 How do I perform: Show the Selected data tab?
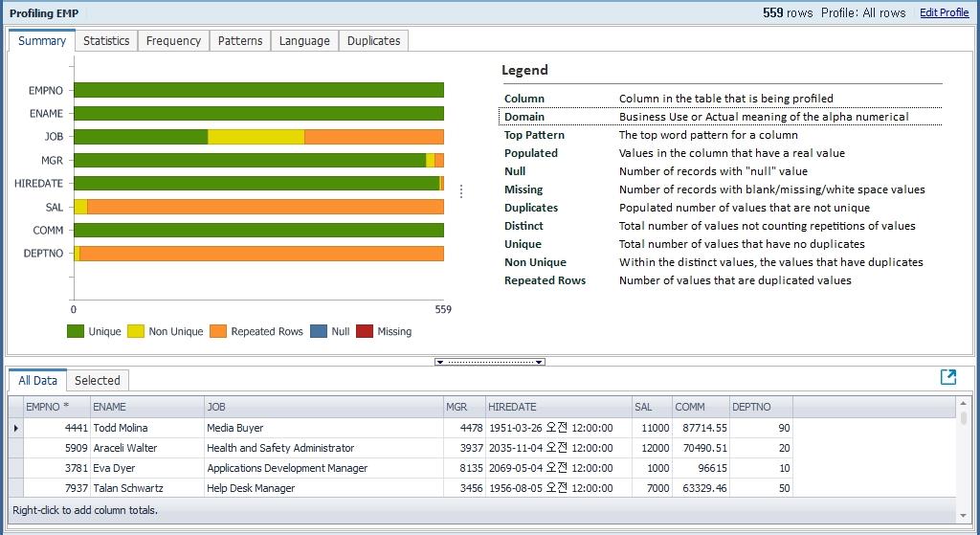tap(98, 381)
